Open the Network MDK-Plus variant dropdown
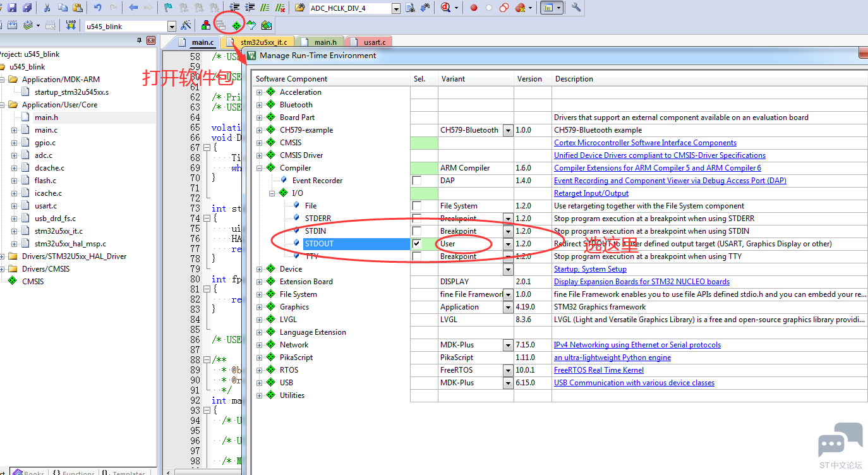The width and height of the screenshot is (868, 475). (x=508, y=345)
